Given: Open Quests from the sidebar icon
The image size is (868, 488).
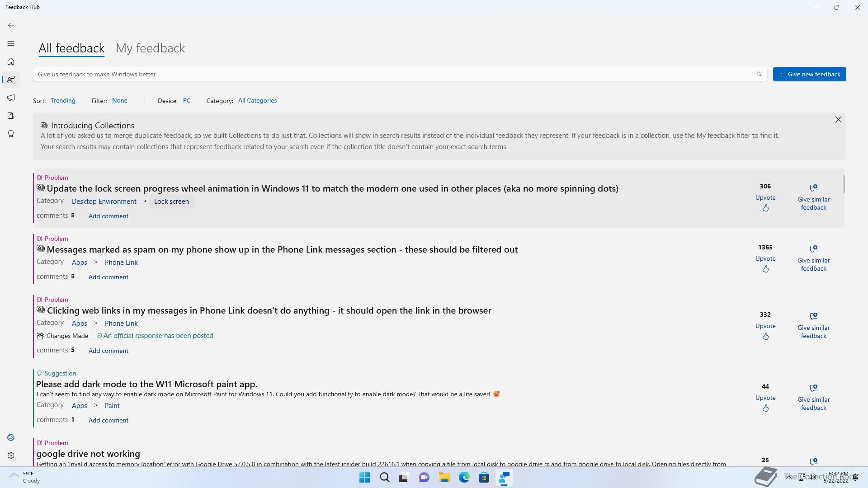Looking at the screenshot, I should (11, 116).
